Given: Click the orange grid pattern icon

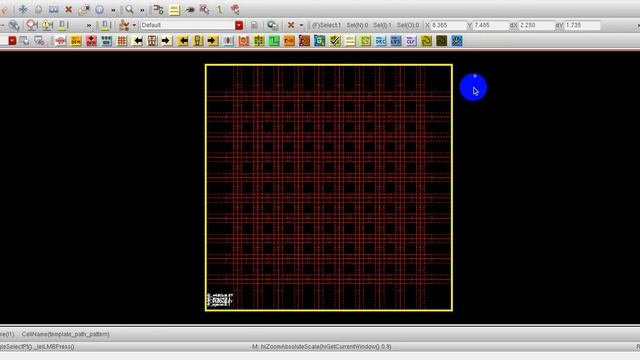Looking at the screenshot, I should tap(122, 41).
